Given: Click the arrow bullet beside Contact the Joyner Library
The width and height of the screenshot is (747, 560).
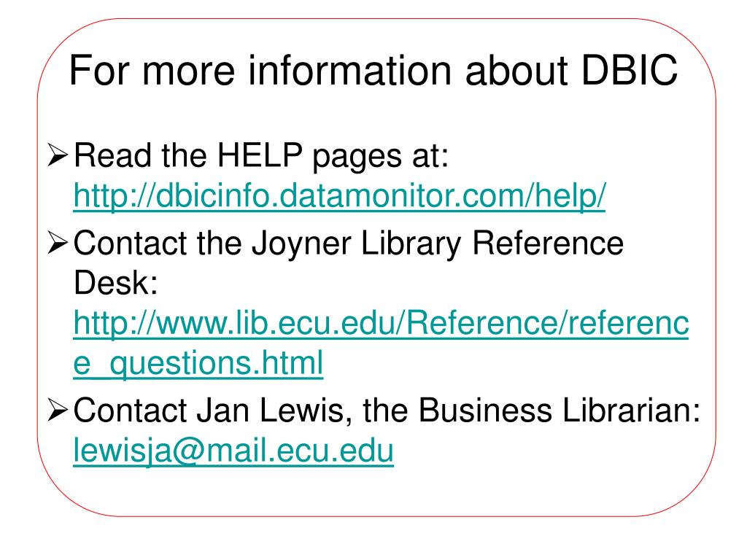Looking at the screenshot, I should point(58,243).
